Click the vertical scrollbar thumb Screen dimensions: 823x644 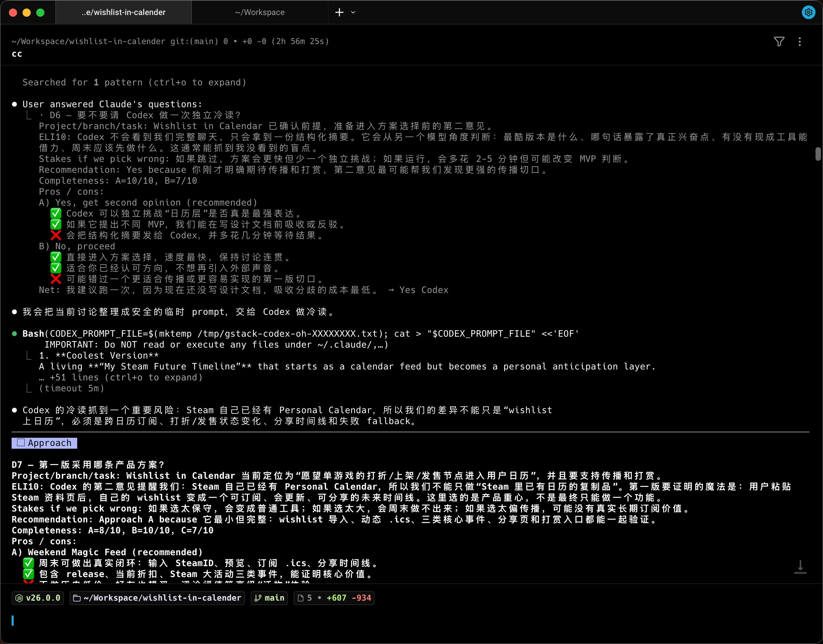pos(818,154)
